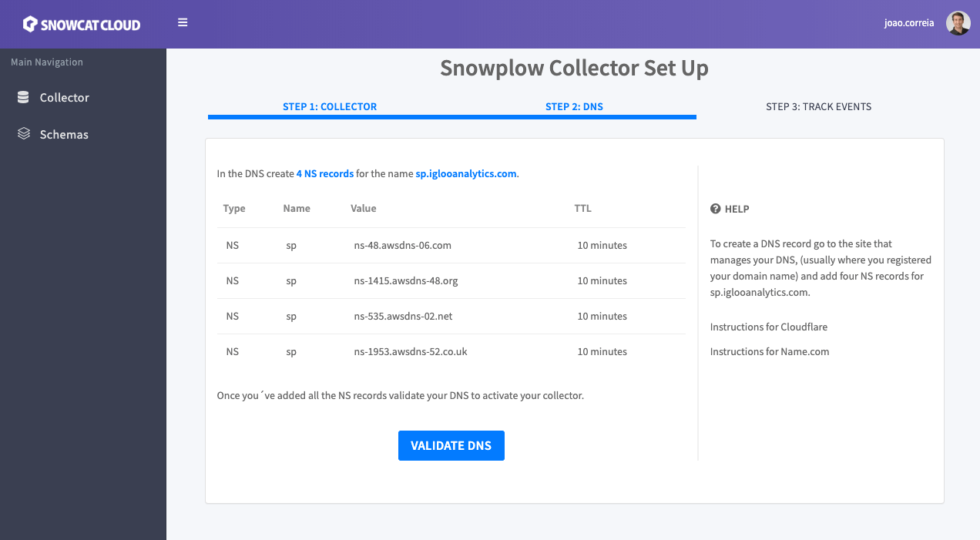
Task: Select the ns-1953.awsdns-52.co.uk value
Action: click(411, 351)
